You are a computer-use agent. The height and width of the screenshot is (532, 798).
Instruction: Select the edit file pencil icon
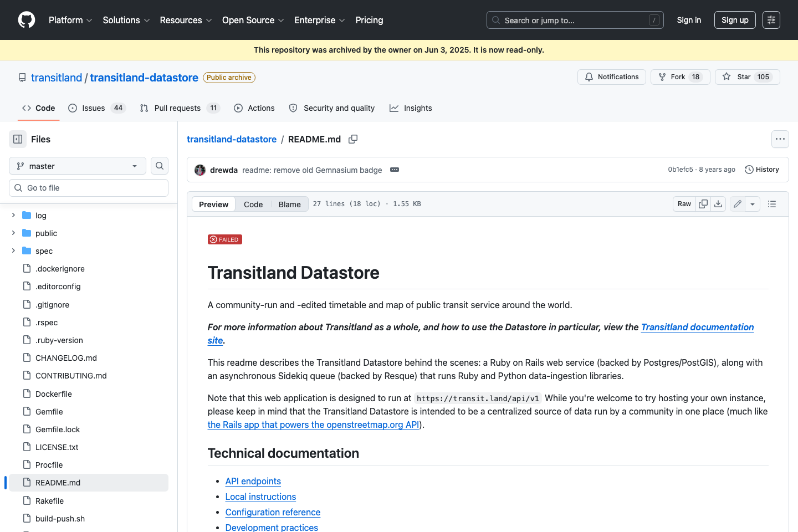click(x=737, y=204)
